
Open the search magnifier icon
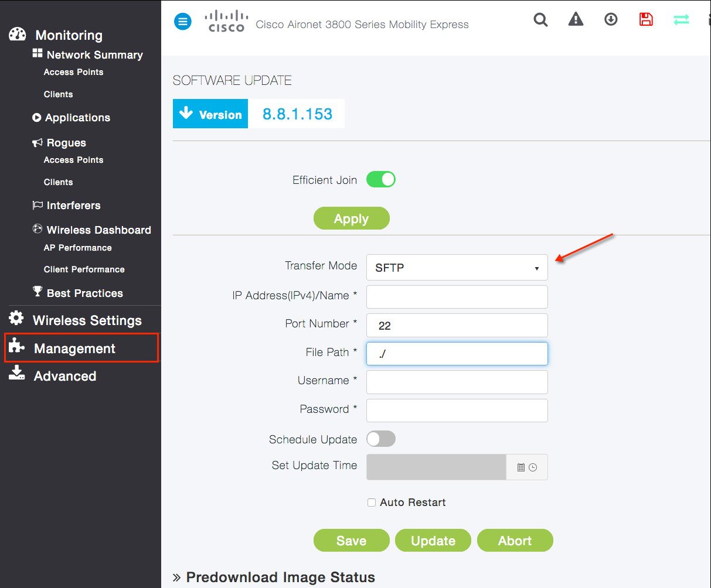540,20
